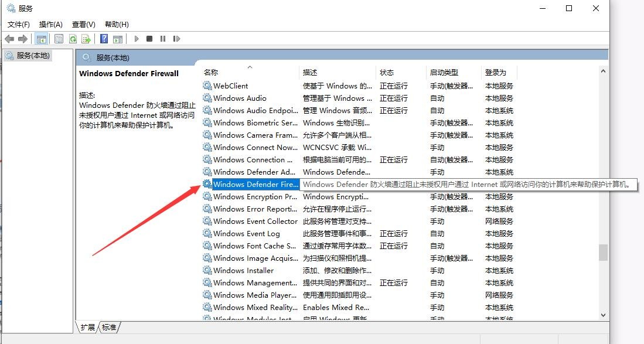The width and height of the screenshot is (644, 344).
Task: Open the Properties toolbar icon
Action: [59, 39]
